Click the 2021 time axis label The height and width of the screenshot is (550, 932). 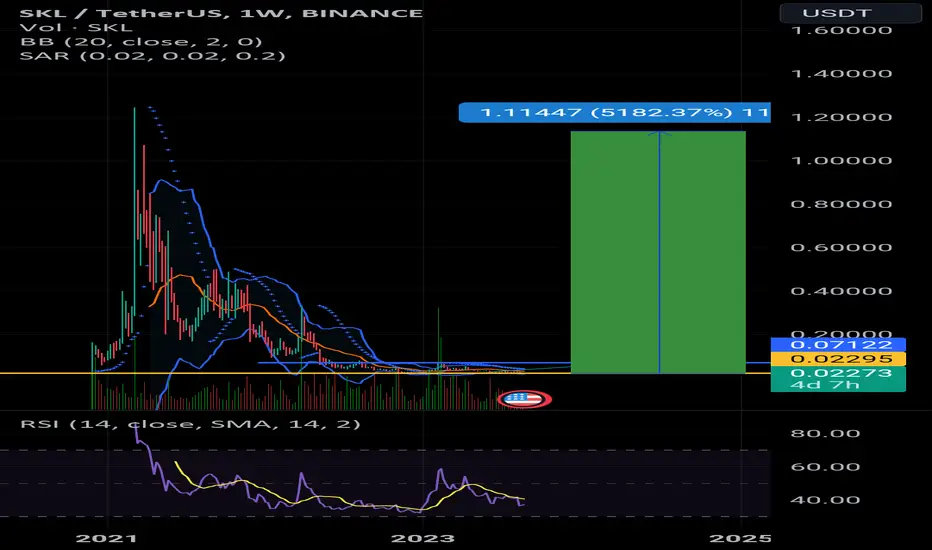point(107,539)
